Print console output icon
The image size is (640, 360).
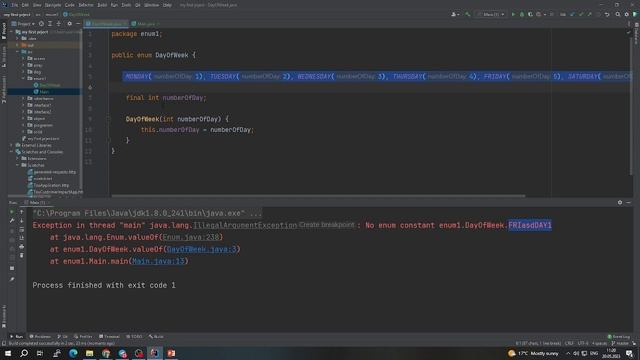coord(22,247)
